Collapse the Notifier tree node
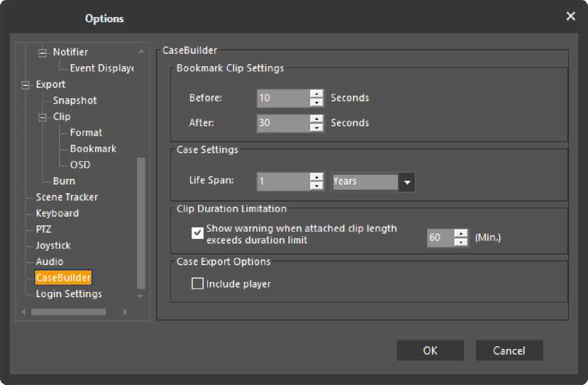 pyautogui.click(x=43, y=52)
